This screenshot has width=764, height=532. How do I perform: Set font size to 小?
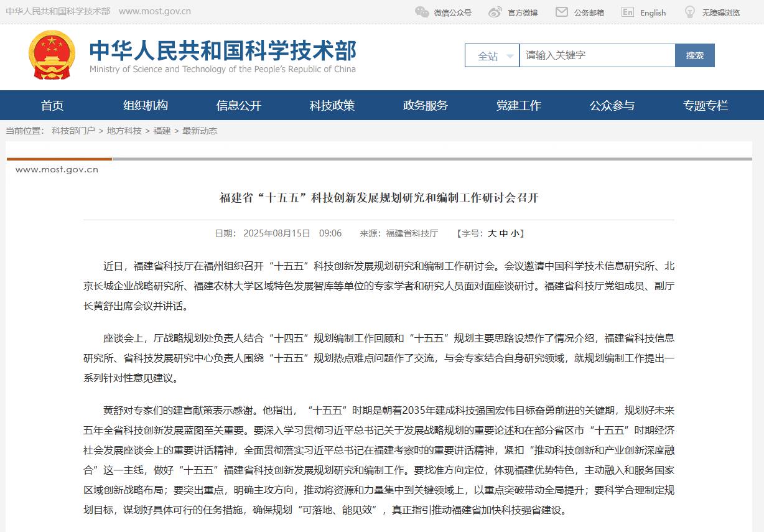point(515,233)
